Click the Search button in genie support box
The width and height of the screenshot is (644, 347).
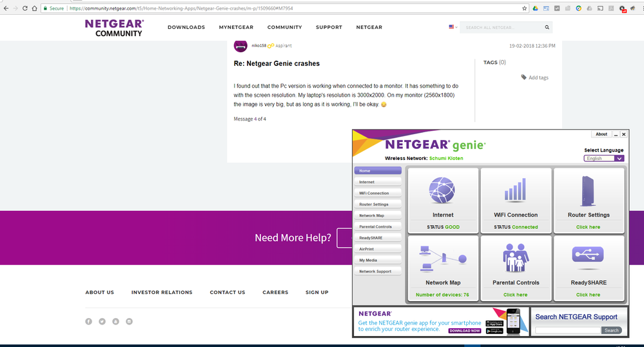pos(612,330)
